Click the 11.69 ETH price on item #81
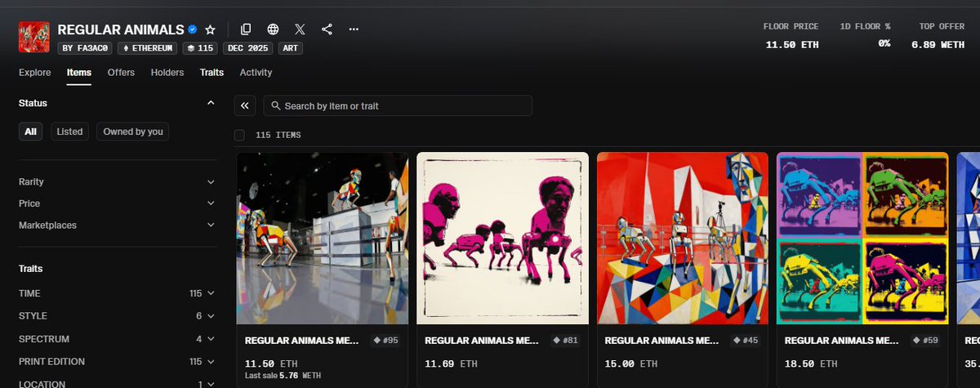 [452, 363]
